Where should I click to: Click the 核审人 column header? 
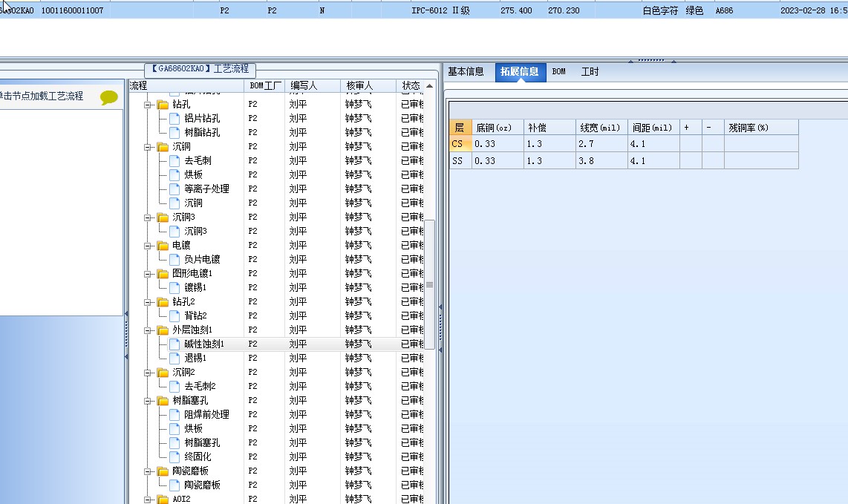click(x=368, y=85)
